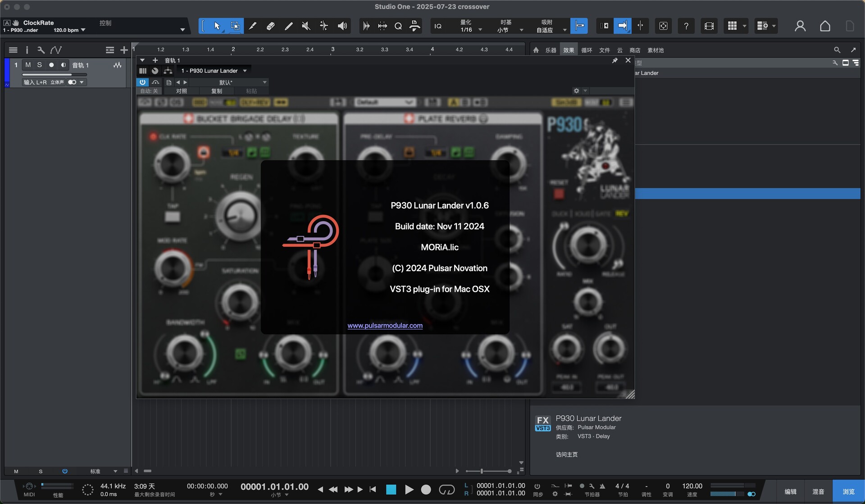Search the browser panel
This screenshot has width=865, height=504.
[x=837, y=50]
